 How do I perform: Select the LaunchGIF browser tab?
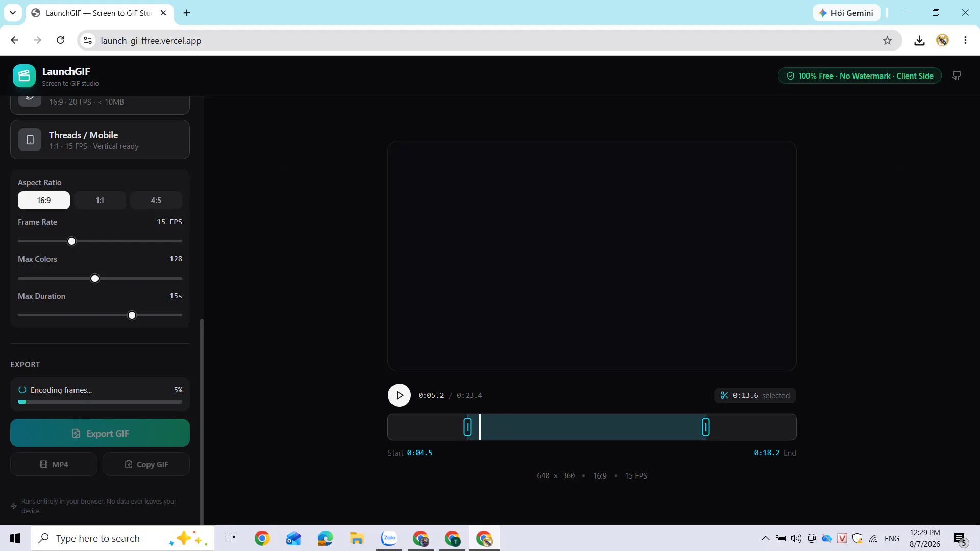coord(100,13)
